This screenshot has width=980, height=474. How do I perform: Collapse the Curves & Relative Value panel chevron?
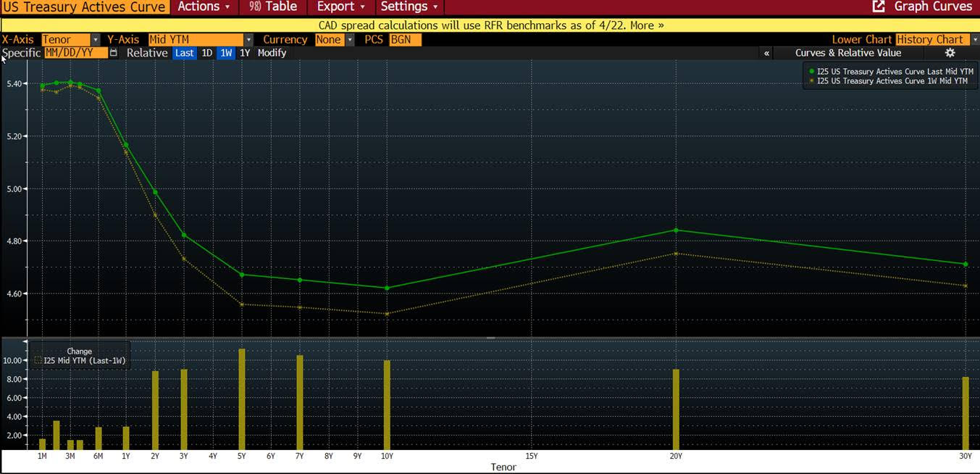point(766,53)
